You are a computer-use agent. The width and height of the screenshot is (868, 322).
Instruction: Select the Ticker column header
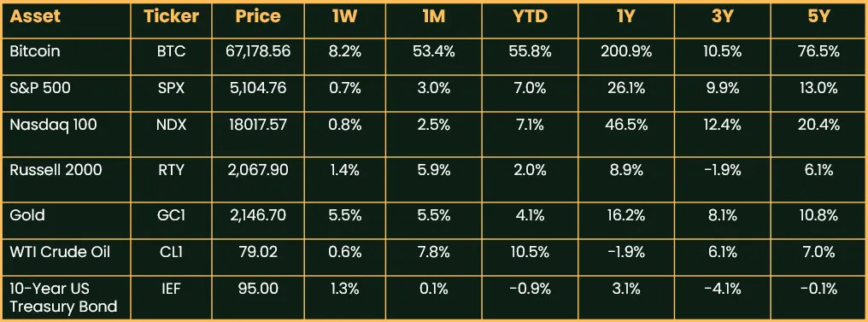pos(171,16)
